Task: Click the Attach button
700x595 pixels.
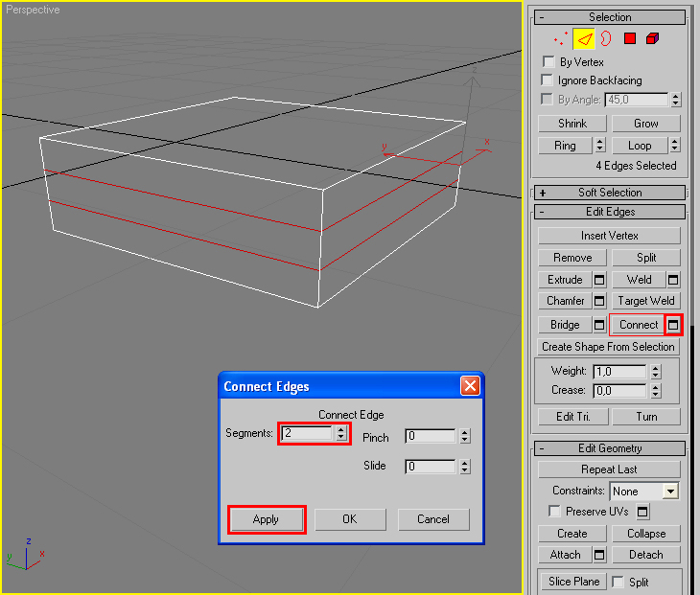Action: 565,555
